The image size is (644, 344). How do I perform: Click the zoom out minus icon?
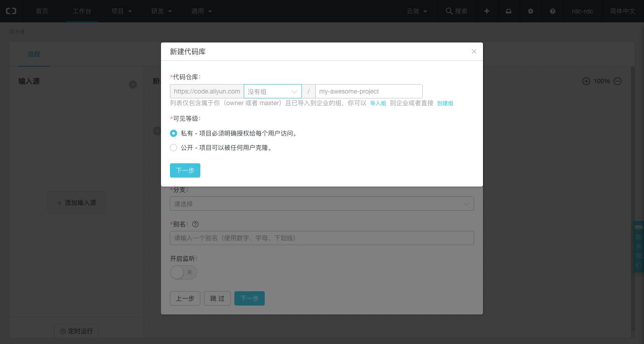click(x=618, y=81)
